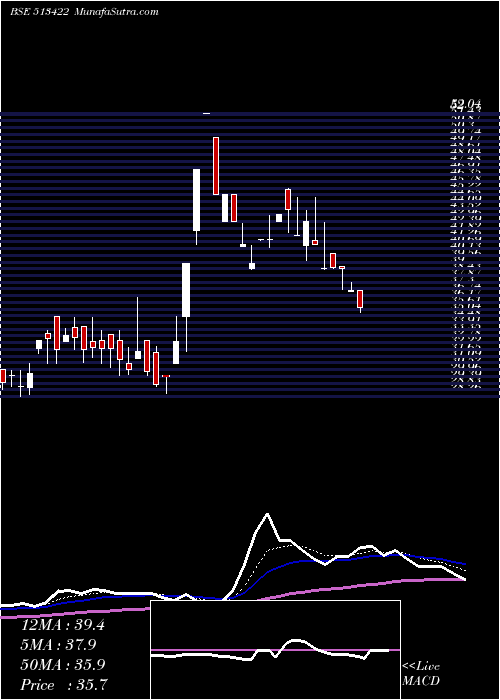Image resolution: width=500 pixels, height=700 pixels.
Task: Open the Live MACD inset chart
Action: 275,650
